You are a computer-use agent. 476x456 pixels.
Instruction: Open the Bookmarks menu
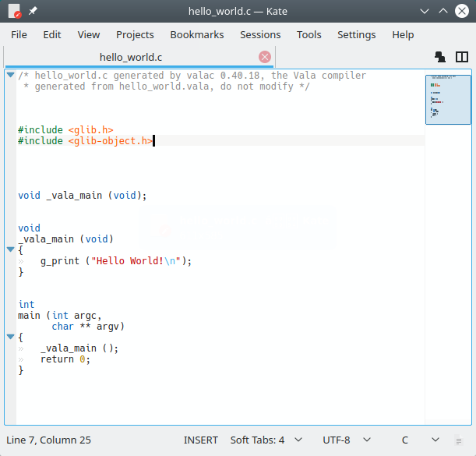pos(197,34)
